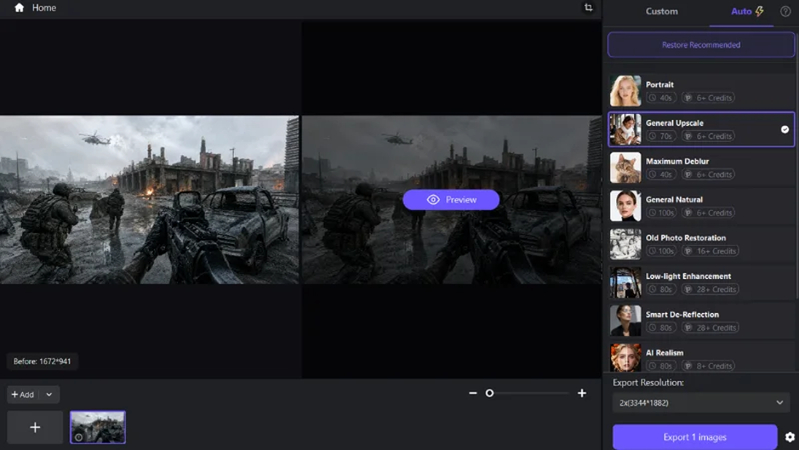
Task: Click the Old Photo Restoration thumbnail
Action: pos(625,244)
